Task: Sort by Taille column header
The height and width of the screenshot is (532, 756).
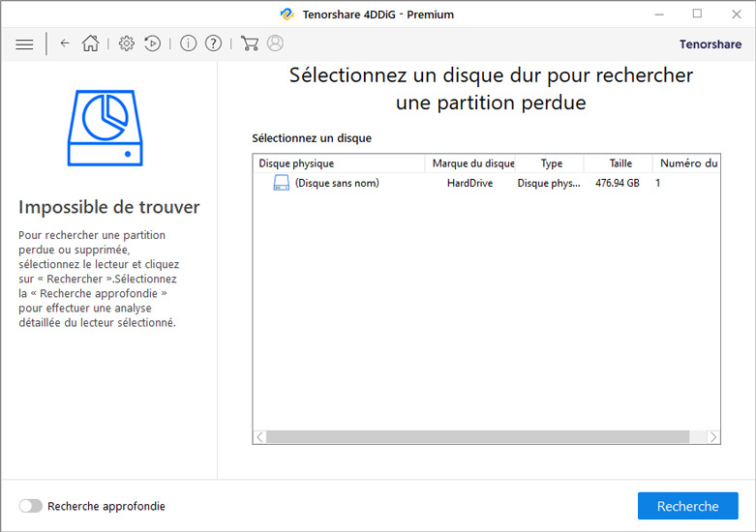Action: [x=619, y=163]
